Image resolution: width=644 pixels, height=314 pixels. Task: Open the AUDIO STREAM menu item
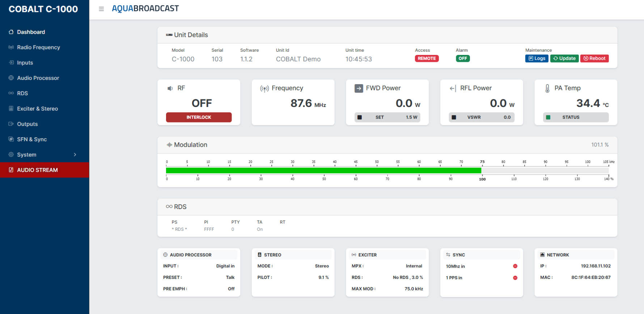coord(45,170)
